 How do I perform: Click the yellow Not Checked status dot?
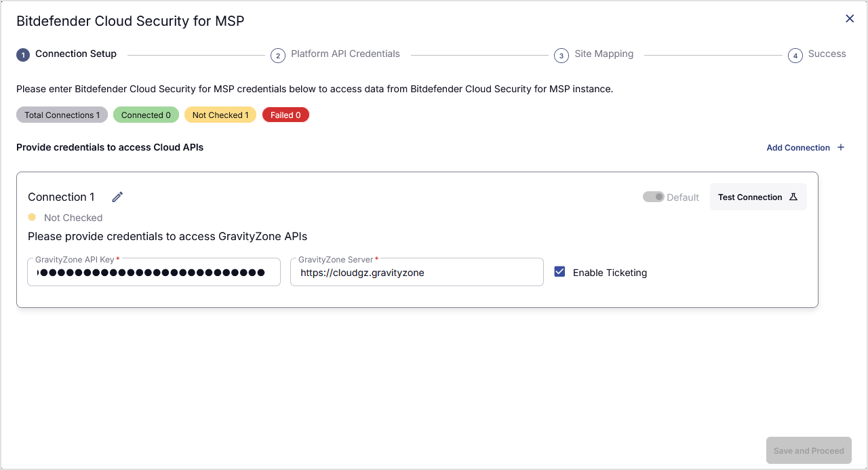tap(32, 218)
